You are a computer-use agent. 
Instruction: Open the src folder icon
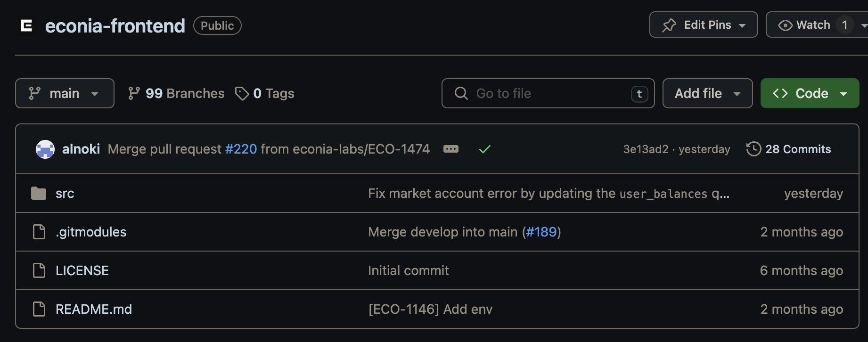click(39, 193)
